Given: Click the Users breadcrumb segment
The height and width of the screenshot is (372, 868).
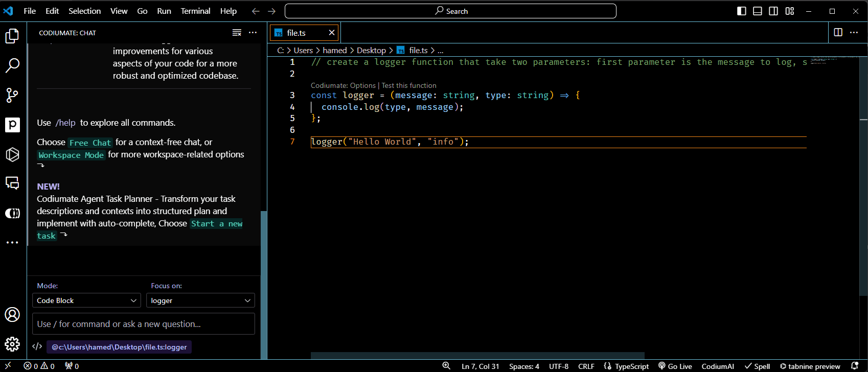Looking at the screenshot, I should [x=303, y=50].
